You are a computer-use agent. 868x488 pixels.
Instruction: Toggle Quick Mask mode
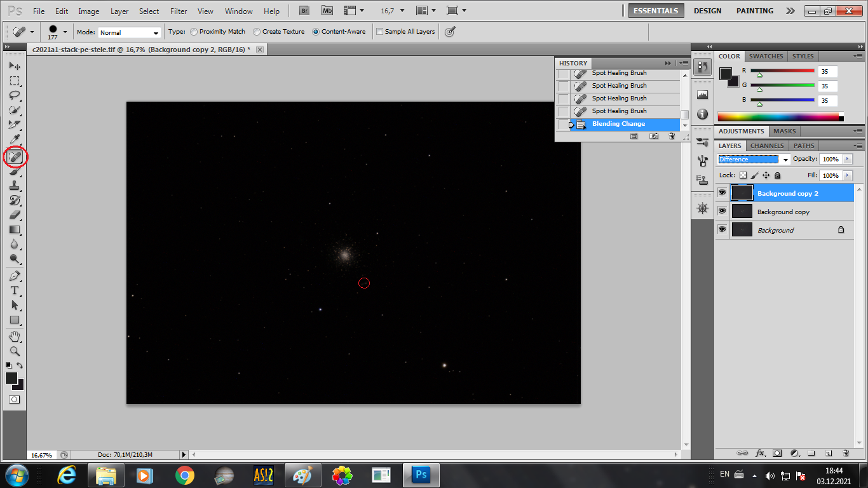(x=14, y=400)
